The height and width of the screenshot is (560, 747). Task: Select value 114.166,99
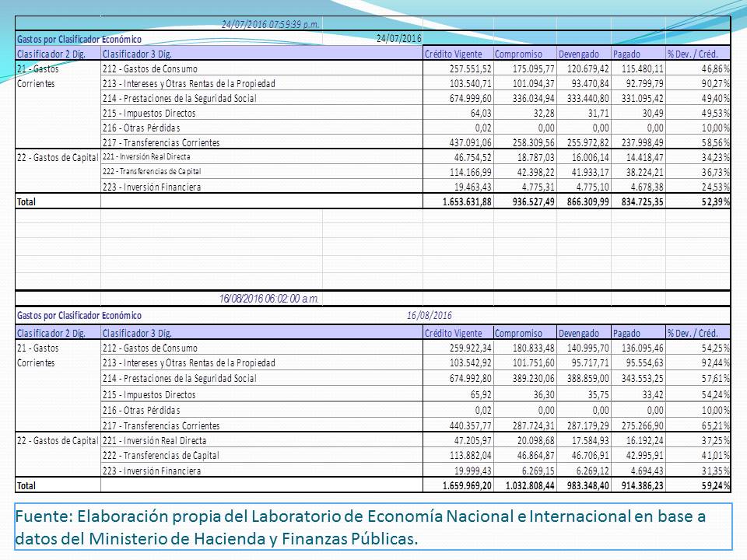point(470,172)
